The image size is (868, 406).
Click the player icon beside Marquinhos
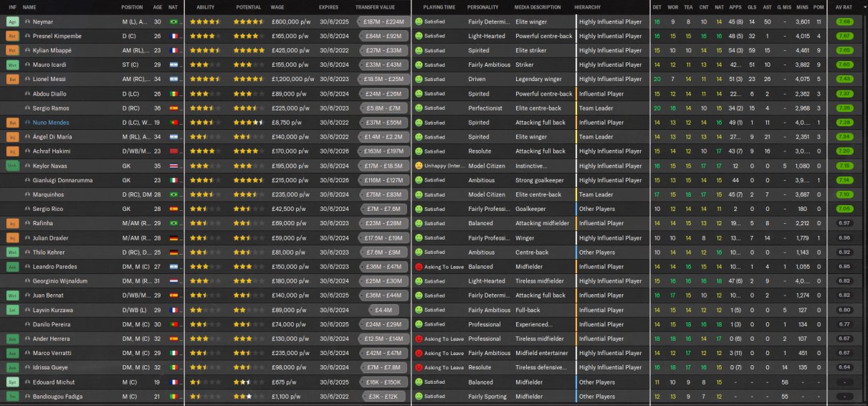(x=28, y=194)
